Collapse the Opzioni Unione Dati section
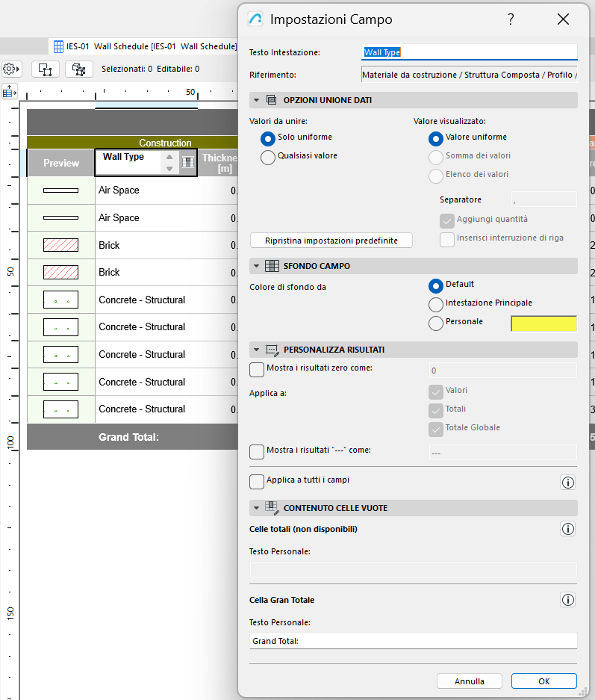Screen dimensions: 595x700 pyautogui.click(x=257, y=100)
